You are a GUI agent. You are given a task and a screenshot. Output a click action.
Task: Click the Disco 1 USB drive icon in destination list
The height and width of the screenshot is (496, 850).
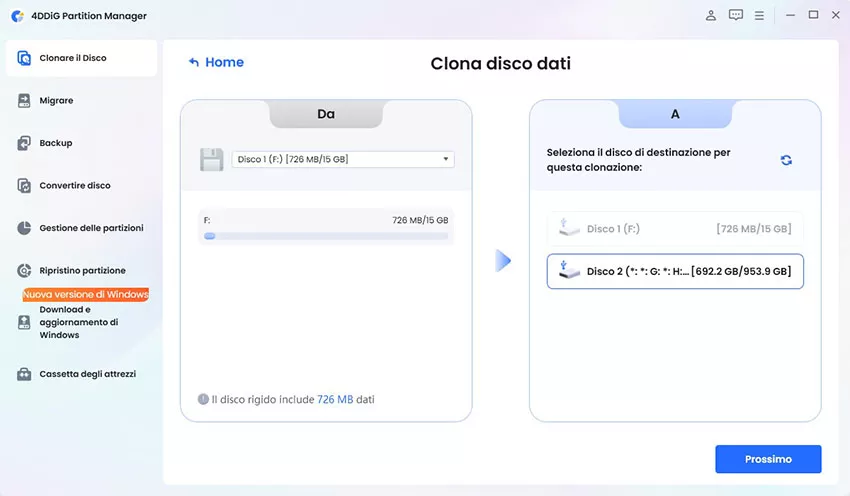click(569, 228)
